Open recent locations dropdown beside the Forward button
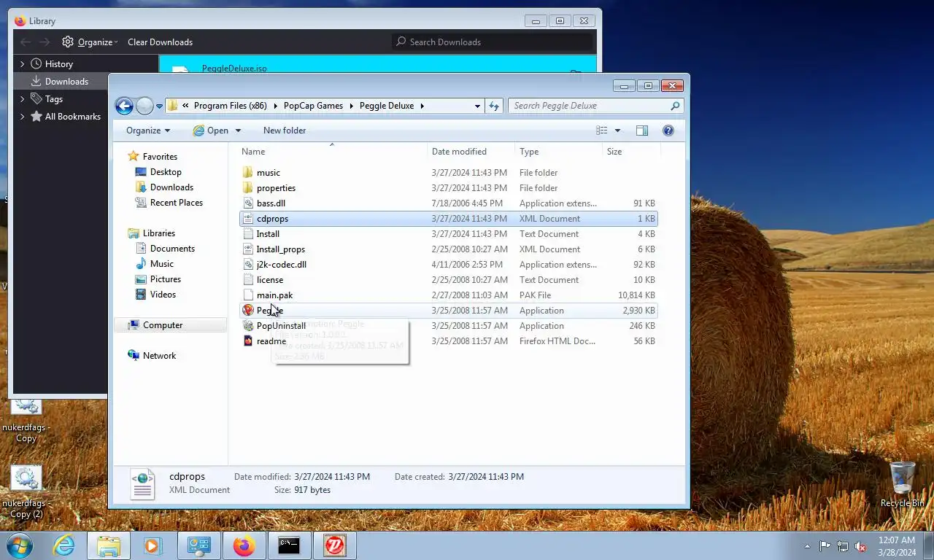 159,106
